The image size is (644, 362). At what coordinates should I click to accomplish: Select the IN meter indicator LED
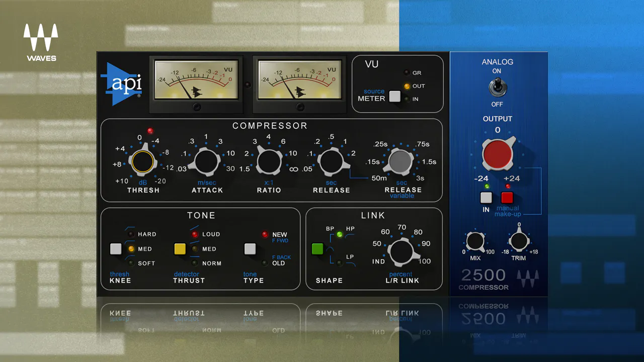pyautogui.click(x=408, y=99)
